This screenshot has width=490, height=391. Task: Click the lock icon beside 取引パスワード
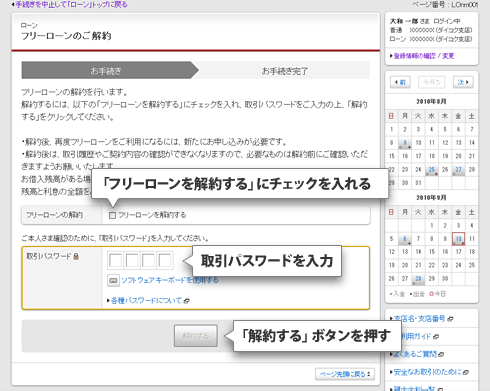tap(76, 256)
